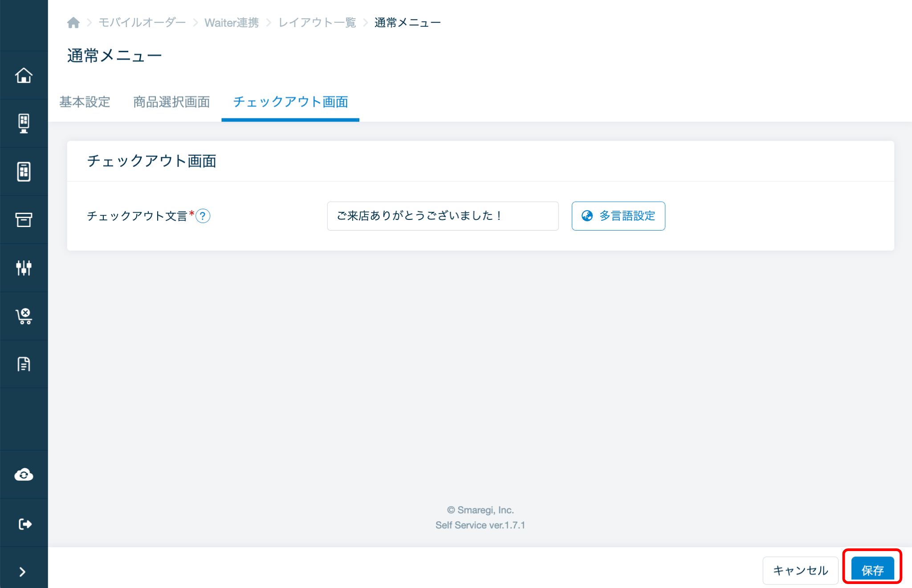
Task: Click the help icon beside チェックアウト文言
Action: (203, 216)
